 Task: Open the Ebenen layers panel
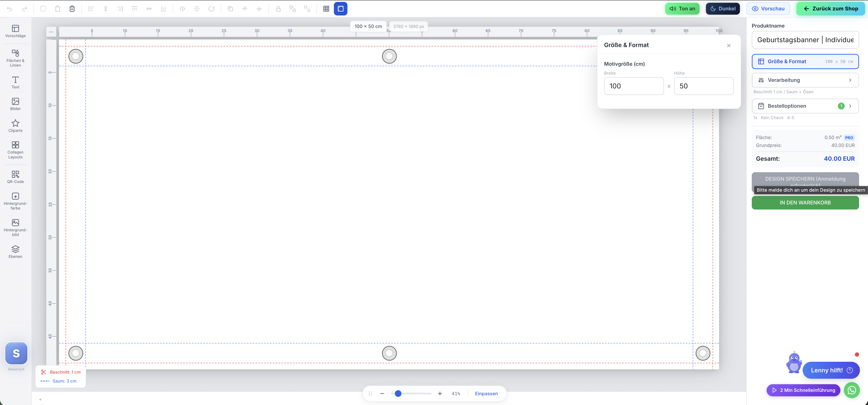point(15,252)
